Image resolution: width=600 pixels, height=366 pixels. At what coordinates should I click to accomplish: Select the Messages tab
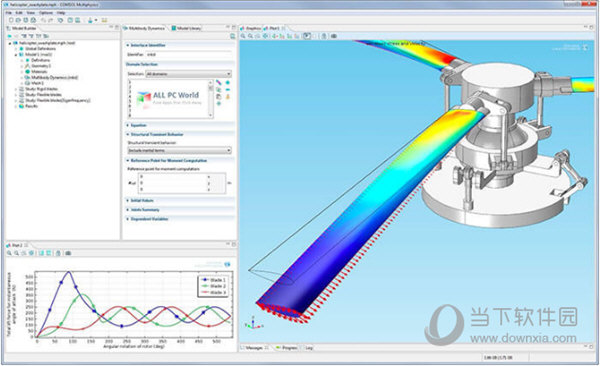point(254,348)
